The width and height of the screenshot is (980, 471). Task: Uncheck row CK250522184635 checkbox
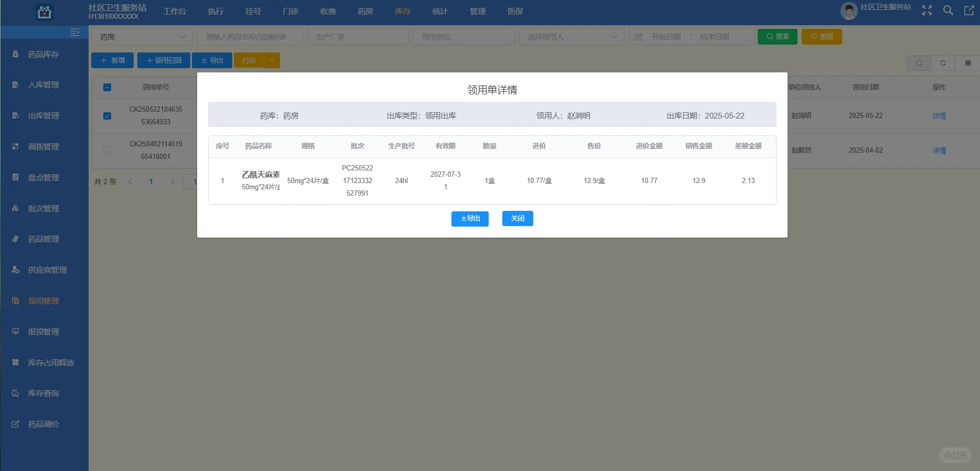(107, 116)
